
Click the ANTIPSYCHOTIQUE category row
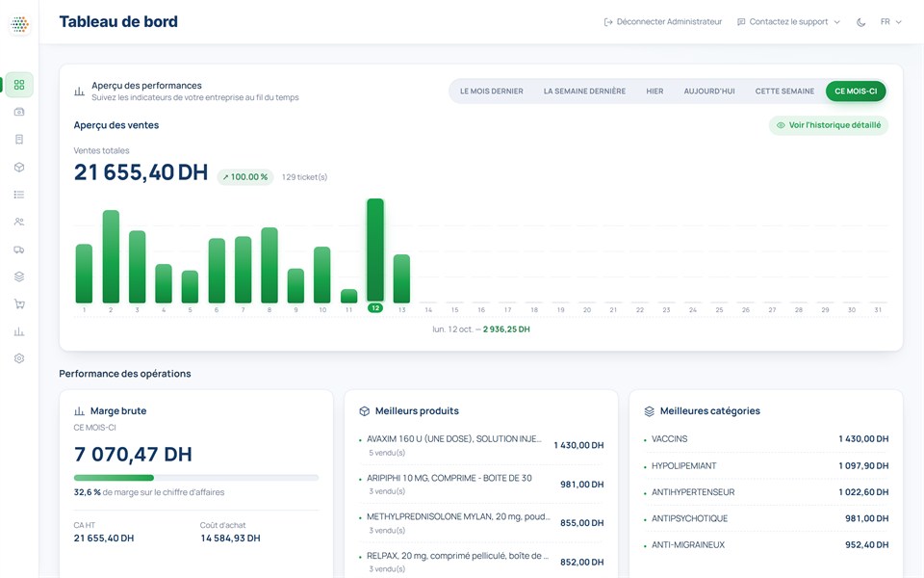coord(766,519)
